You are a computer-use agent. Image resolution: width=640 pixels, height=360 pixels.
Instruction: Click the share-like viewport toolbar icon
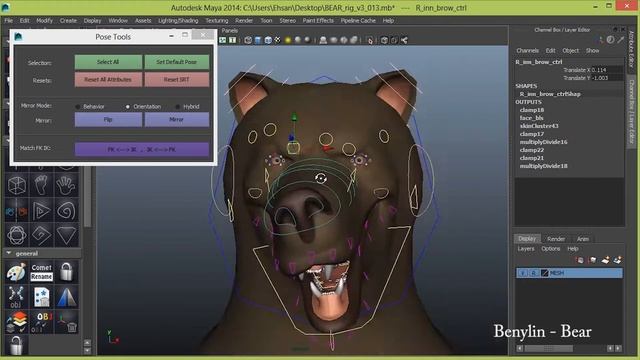click(x=404, y=40)
